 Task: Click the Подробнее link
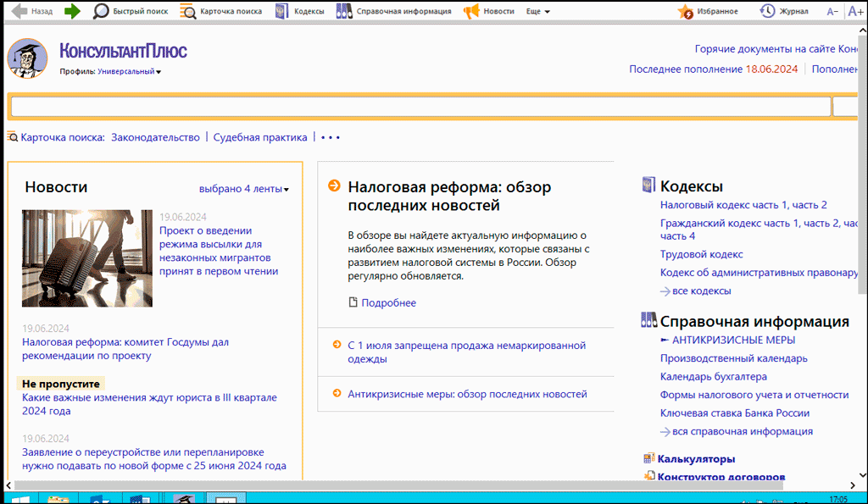[388, 302]
